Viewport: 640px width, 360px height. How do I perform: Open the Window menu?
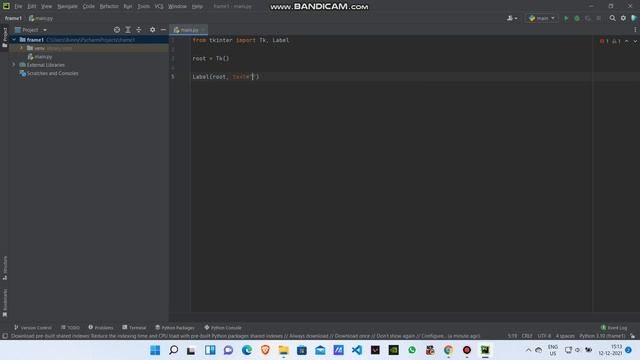click(x=177, y=6)
